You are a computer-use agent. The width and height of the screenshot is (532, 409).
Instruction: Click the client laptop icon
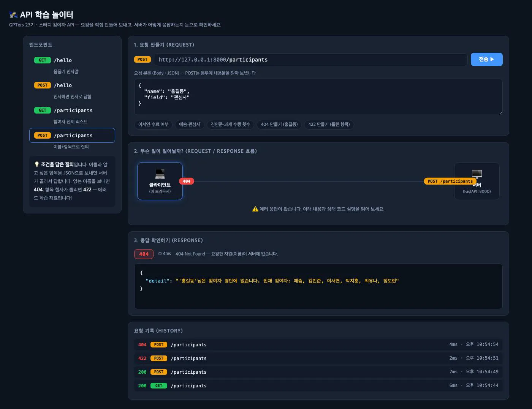click(x=160, y=174)
